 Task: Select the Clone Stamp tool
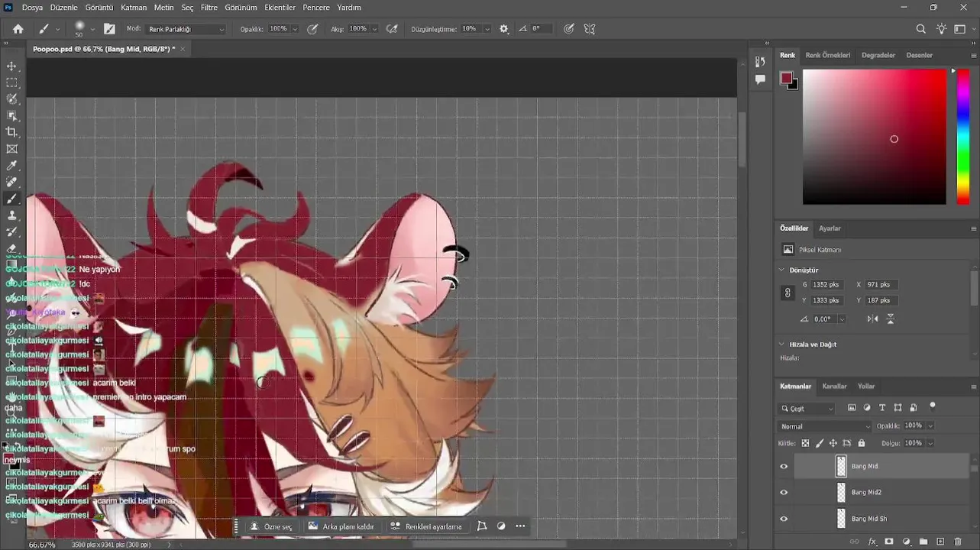pyautogui.click(x=11, y=215)
